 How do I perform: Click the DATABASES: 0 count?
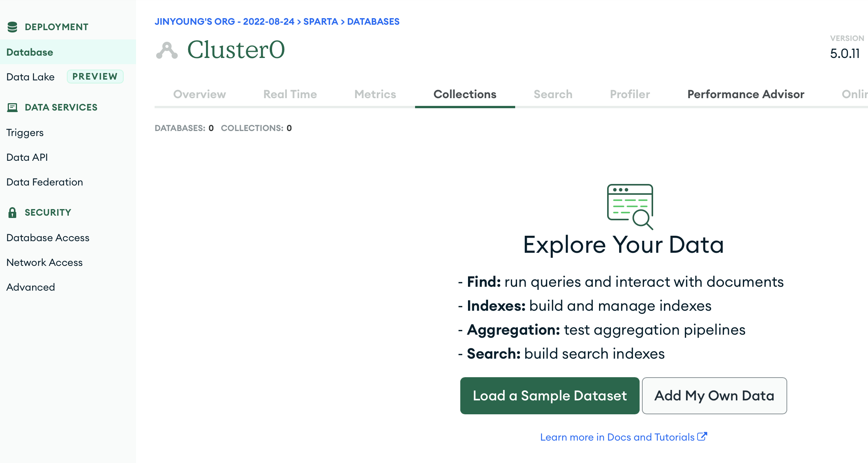184,128
